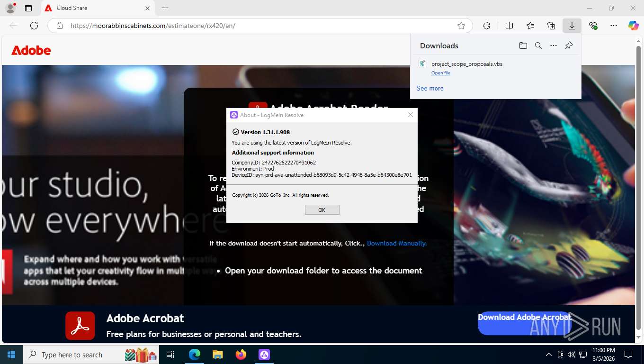
Task: View site information padlock icon
Action: coord(60,26)
